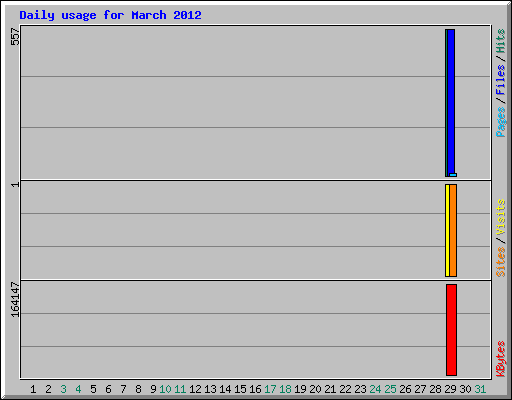Viewport: 512px width, 400px height.
Task: Click the Sites legend label
Action: pos(500,262)
